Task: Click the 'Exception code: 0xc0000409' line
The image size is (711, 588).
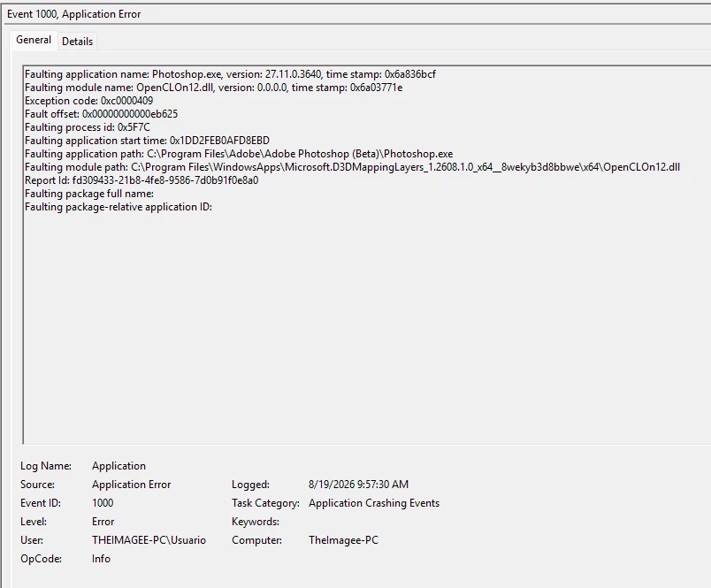Action: [x=88, y=101]
